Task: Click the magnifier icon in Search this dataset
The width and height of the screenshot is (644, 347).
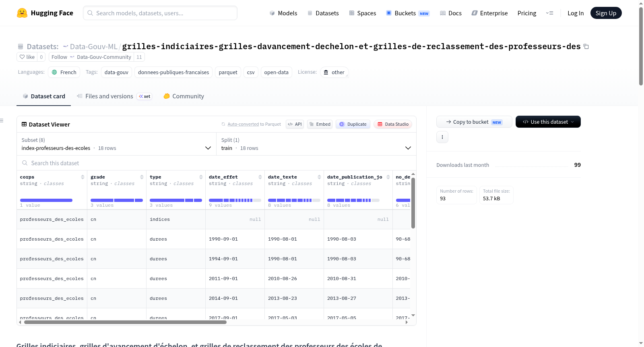Action: 25,163
